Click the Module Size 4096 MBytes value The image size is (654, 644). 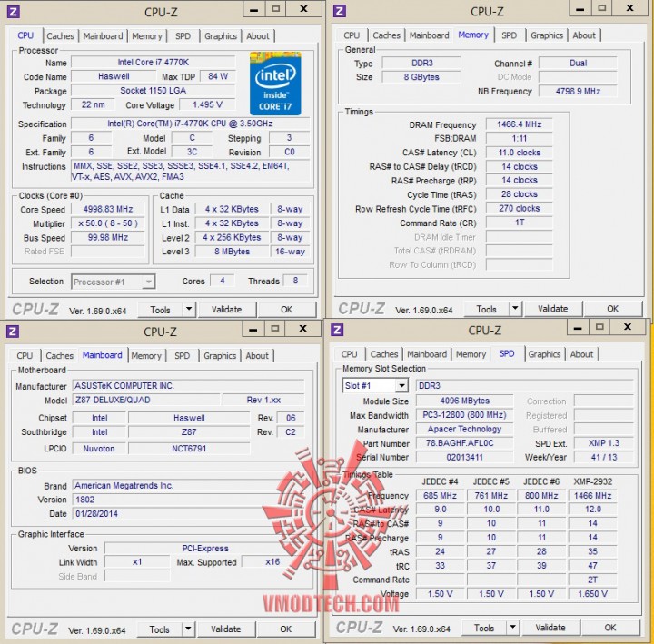(464, 401)
